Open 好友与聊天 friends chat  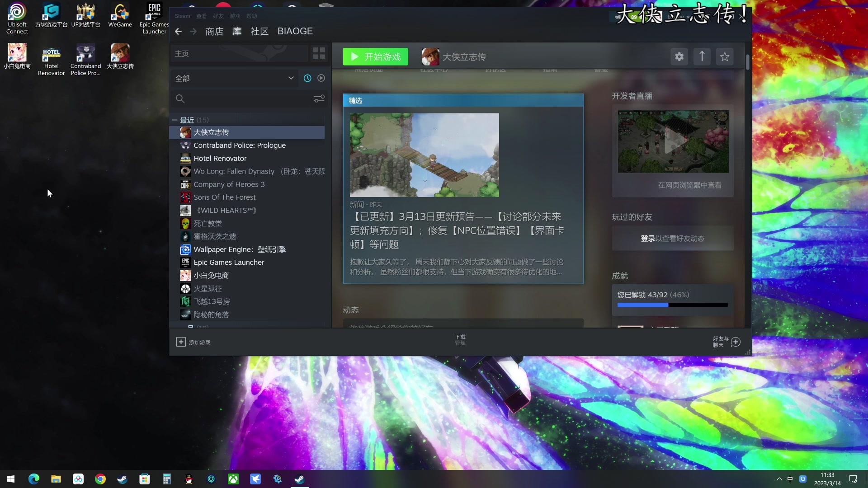(x=726, y=342)
